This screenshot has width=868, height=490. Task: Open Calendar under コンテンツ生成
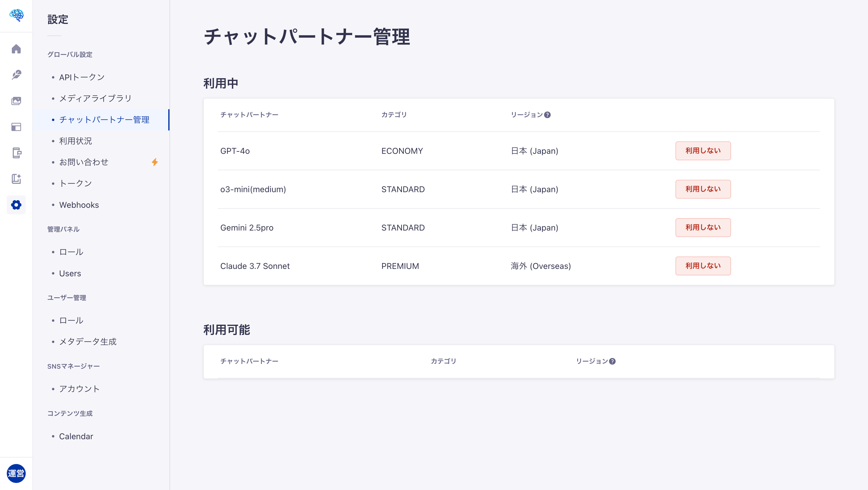click(x=76, y=436)
